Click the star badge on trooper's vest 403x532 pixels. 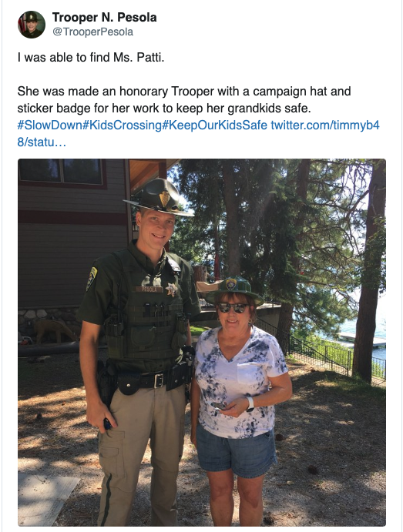coord(172,289)
